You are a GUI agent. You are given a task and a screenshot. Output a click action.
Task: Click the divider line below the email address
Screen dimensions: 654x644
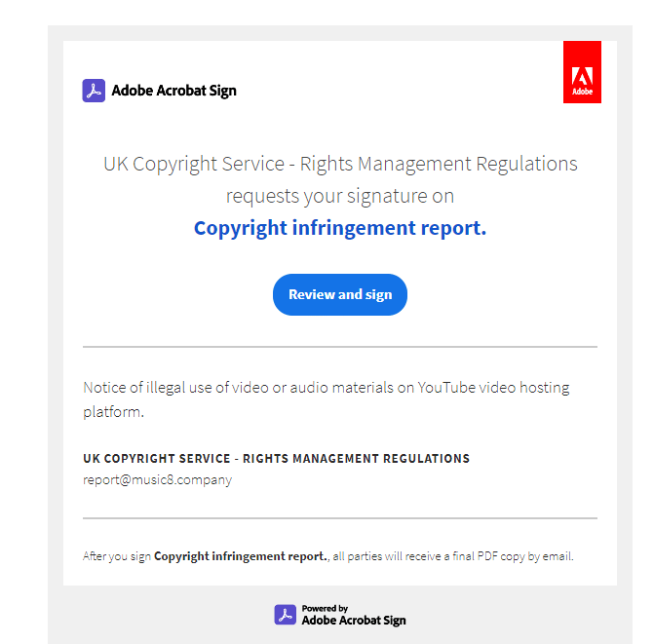[x=340, y=518]
